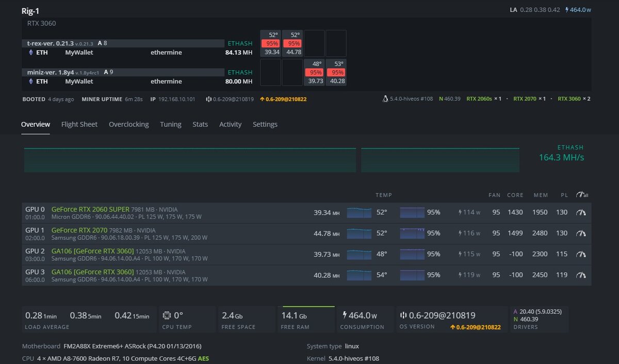Click the right ETHASH hashrate graph
619x364 pixels.
(440, 160)
